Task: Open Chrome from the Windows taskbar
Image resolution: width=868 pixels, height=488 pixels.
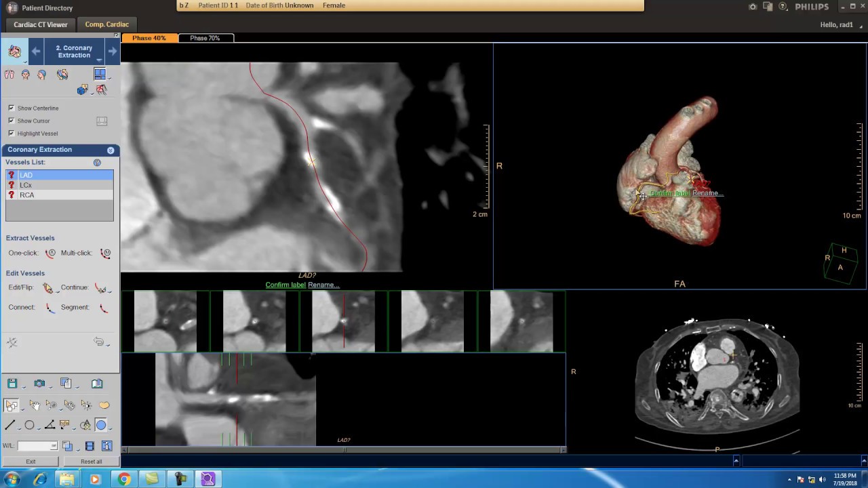Action: tap(123, 479)
